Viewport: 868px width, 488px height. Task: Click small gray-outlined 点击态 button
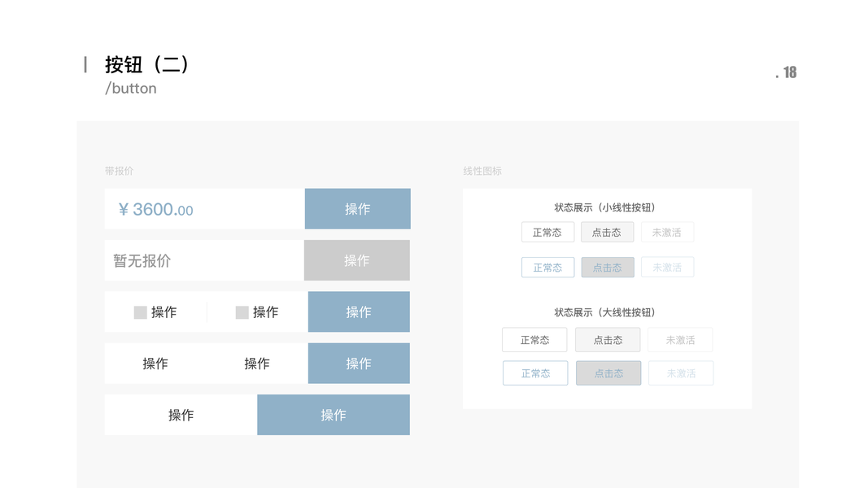point(607,233)
